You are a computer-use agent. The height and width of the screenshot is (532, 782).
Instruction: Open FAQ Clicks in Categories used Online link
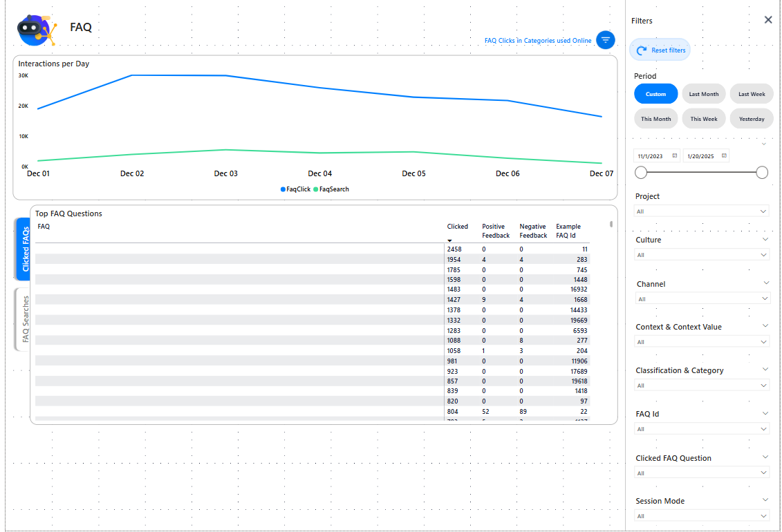[538, 41]
